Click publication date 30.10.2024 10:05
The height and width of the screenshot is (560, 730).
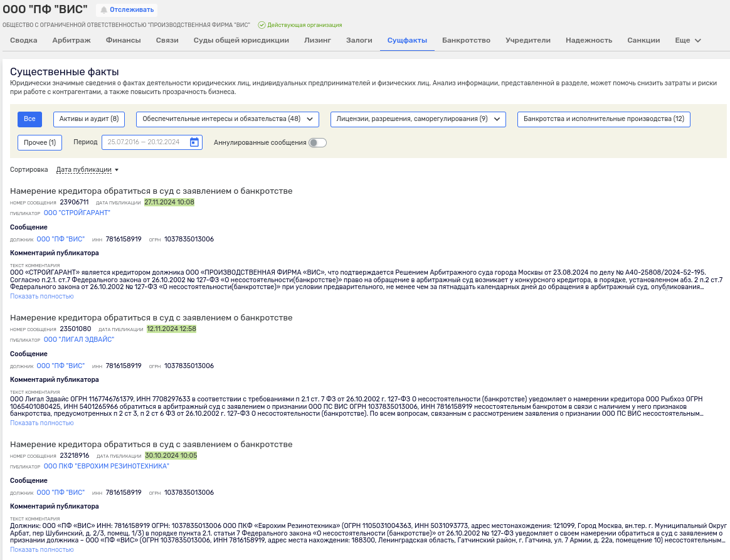[x=171, y=455]
